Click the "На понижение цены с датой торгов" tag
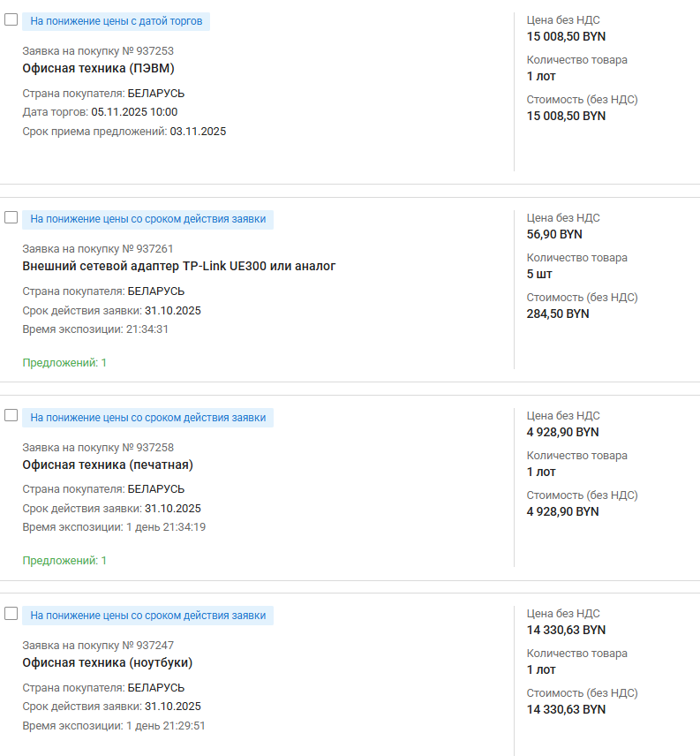This screenshot has width=700, height=756. [116, 21]
